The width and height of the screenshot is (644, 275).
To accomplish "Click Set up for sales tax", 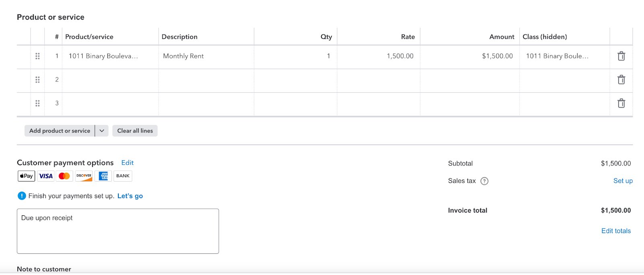I will click(x=623, y=181).
